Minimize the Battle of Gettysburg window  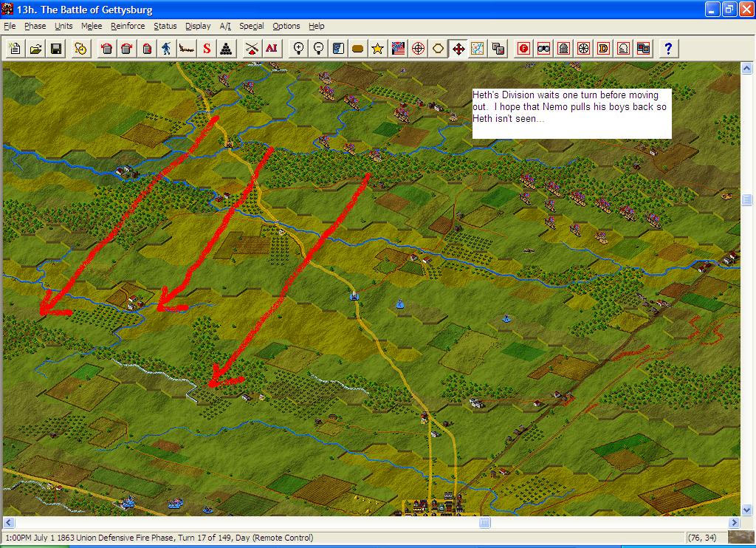coord(712,10)
